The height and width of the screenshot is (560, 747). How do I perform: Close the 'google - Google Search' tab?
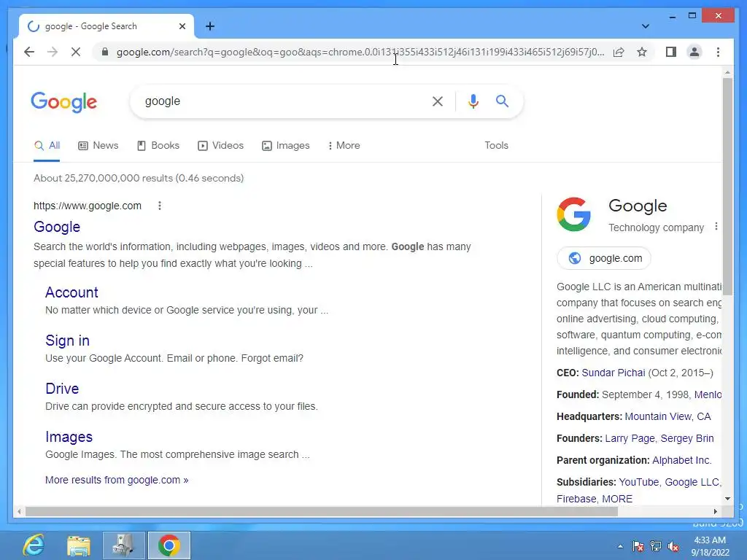coord(182,26)
